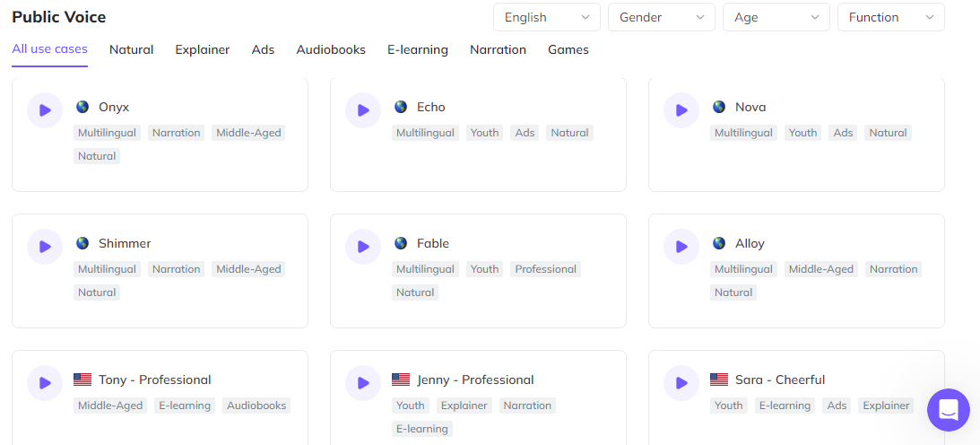Go to the Games tab
980x445 pixels.
(568, 50)
